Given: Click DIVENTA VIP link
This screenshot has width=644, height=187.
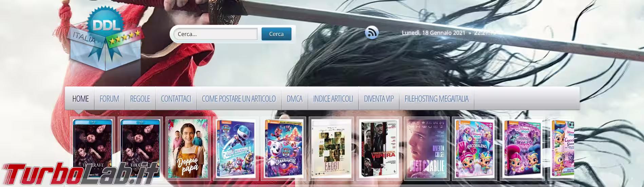Looking at the screenshot, I should pyautogui.click(x=379, y=99).
